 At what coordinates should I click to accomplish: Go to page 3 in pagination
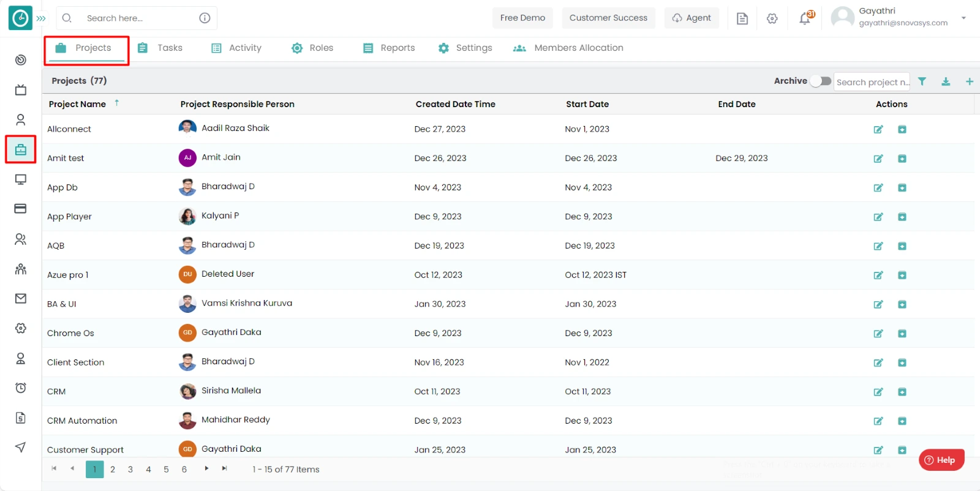130,470
